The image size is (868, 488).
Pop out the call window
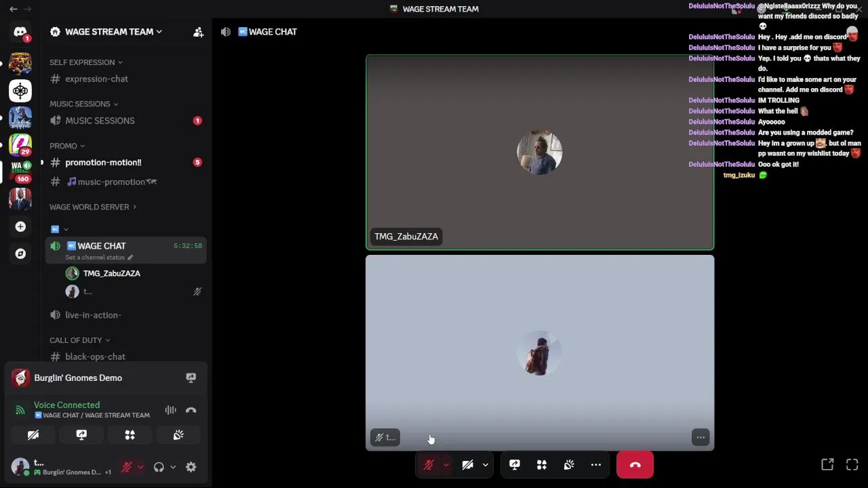[x=827, y=464]
